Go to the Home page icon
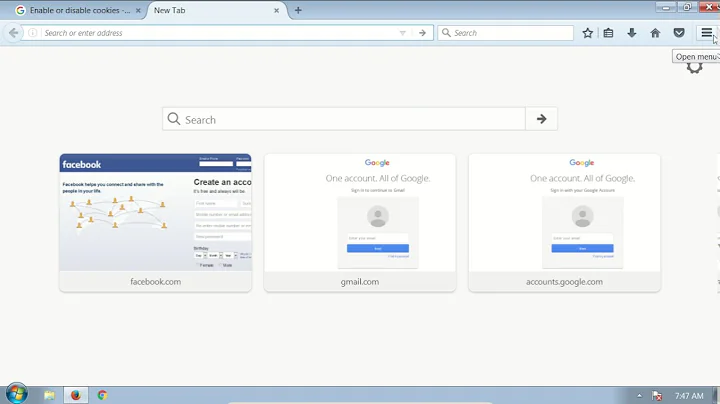The image size is (720, 404). (x=655, y=33)
